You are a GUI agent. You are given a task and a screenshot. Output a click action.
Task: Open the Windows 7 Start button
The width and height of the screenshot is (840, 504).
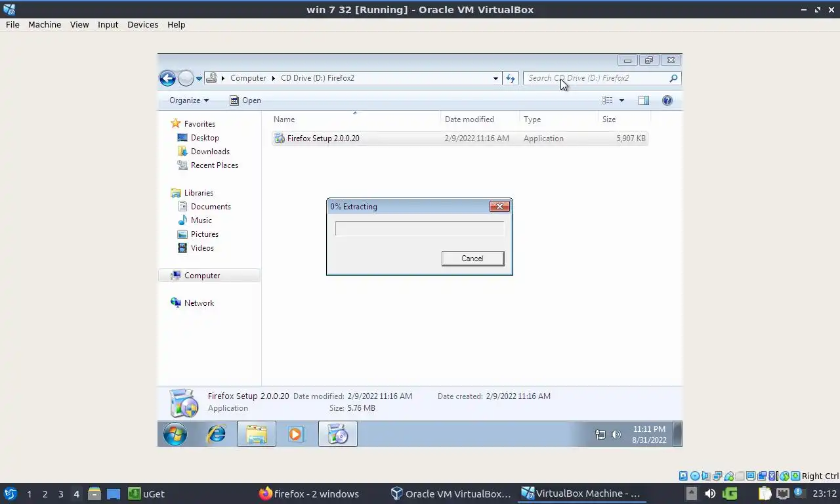coord(175,434)
